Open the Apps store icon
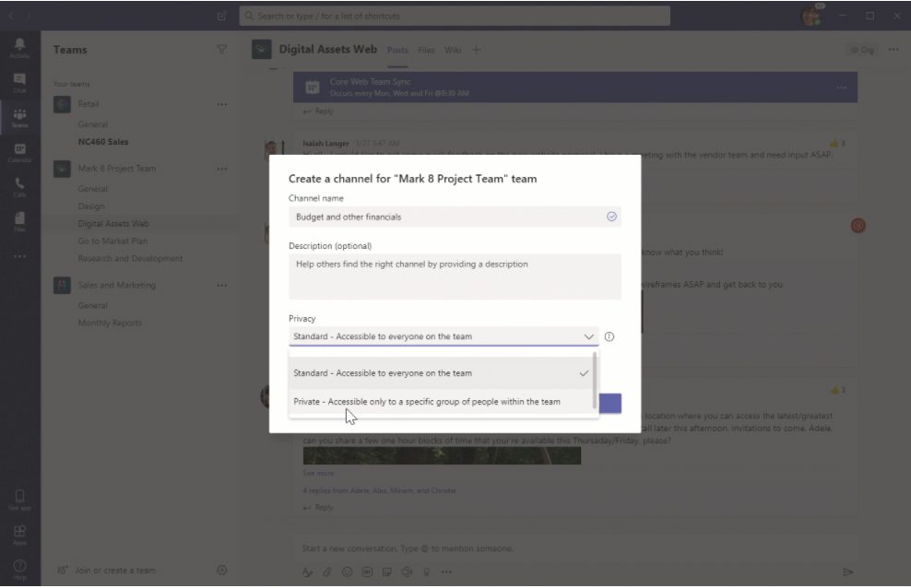This screenshot has height=588, width=911. 19,535
